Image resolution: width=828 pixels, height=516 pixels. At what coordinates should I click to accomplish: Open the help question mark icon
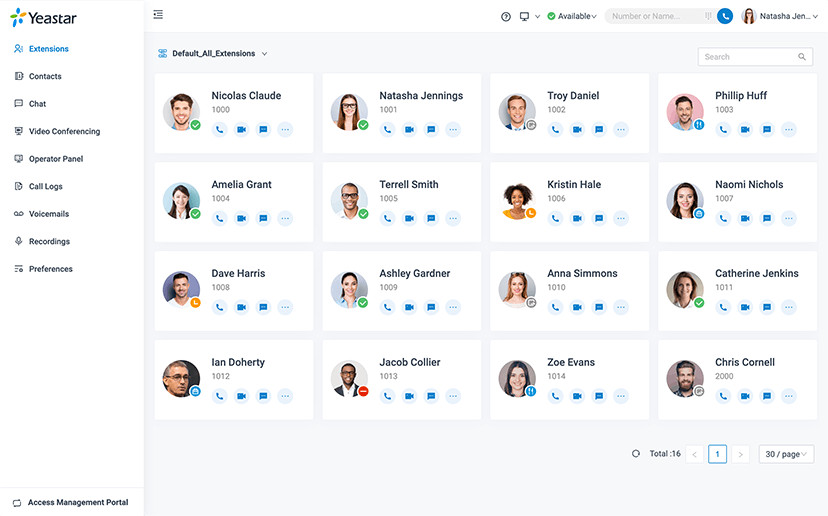click(506, 16)
